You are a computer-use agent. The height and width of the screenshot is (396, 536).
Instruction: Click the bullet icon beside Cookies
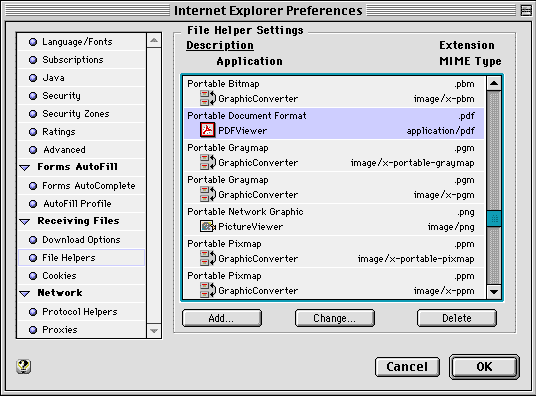tap(33, 276)
